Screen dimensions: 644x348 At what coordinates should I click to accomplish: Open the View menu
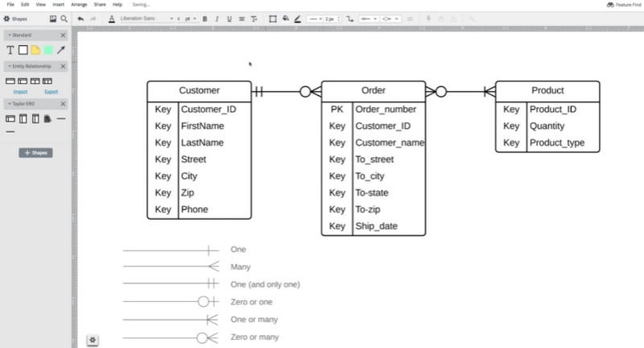coord(41,5)
